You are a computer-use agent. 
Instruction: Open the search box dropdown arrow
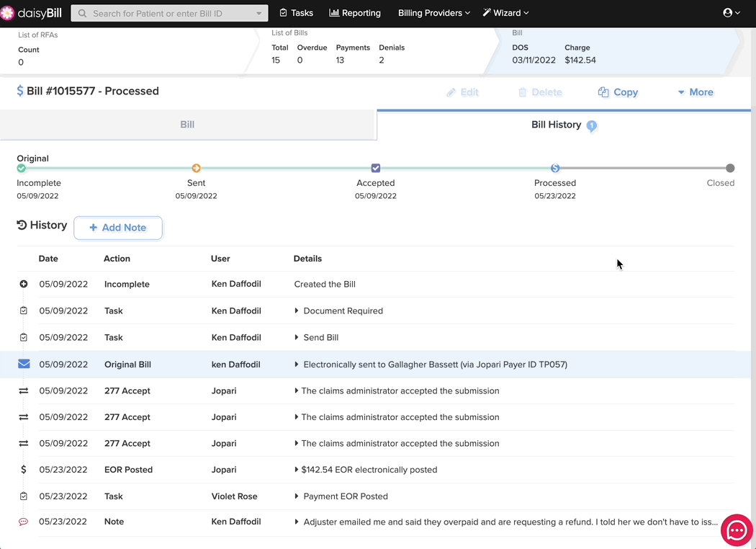259,14
